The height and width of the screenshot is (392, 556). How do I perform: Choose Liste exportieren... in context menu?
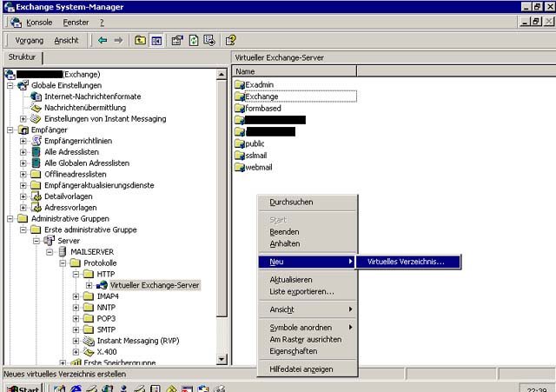point(307,291)
